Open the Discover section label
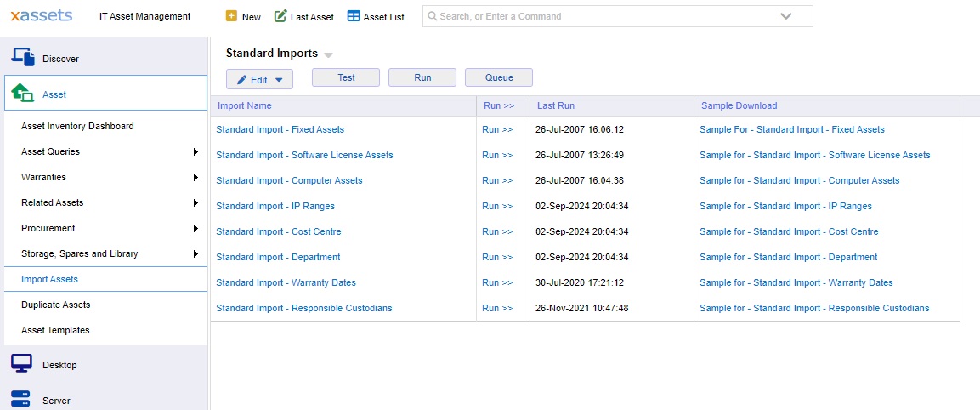This screenshot has height=410, width=980. click(x=60, y=59)
